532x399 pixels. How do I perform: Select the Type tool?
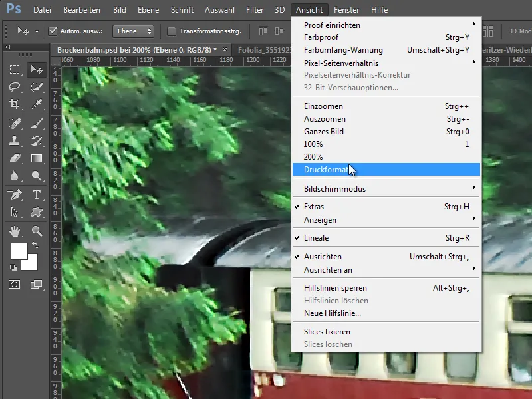(x=37, y=195)
